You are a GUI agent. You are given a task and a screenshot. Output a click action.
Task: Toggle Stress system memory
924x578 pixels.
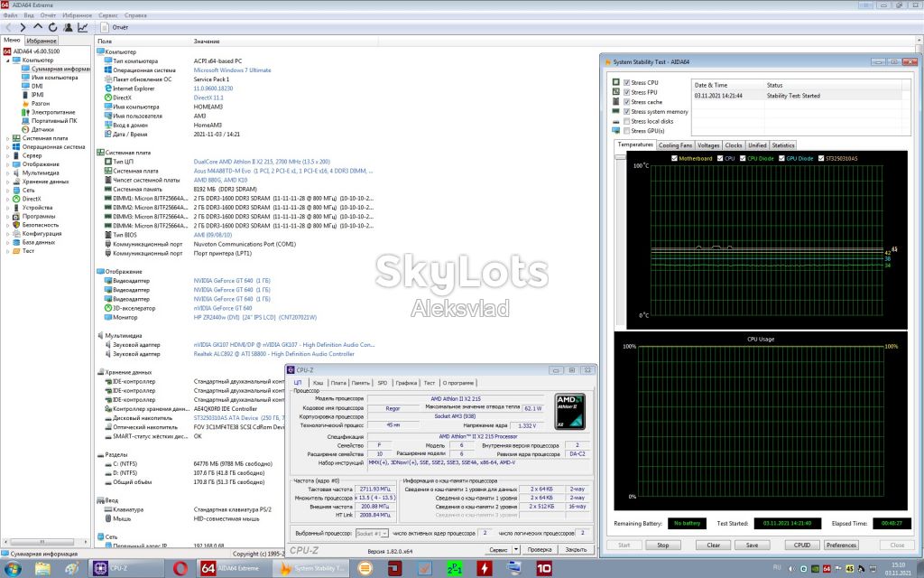tap(627, 111)
